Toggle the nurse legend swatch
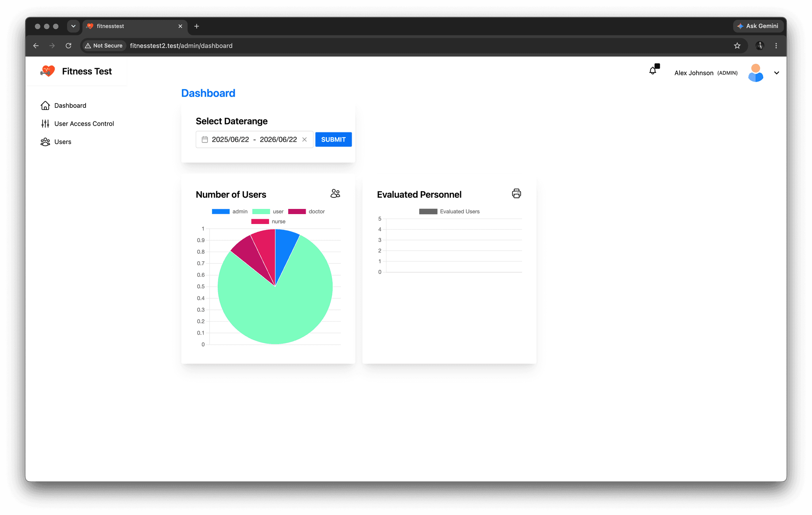 tap(260, 222)
